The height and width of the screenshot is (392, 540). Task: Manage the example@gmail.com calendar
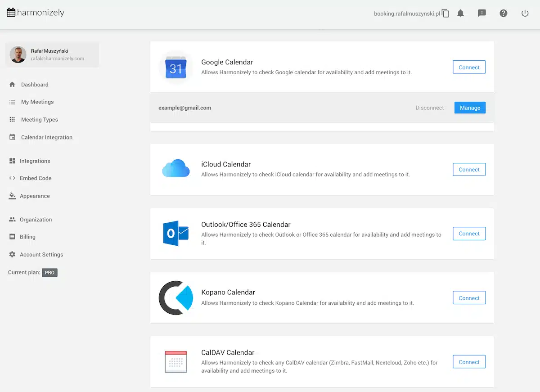pos(470,108)
